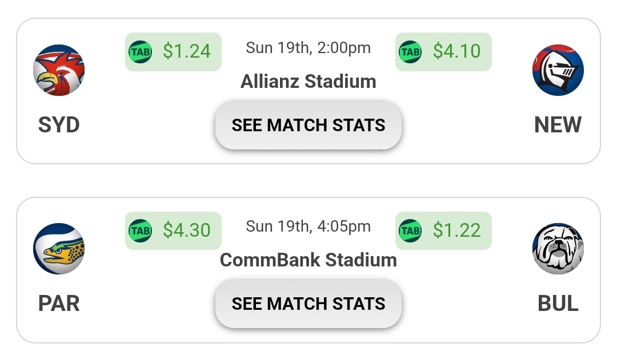617x364 pixels.
Task: Click the NEW team abbreviation
Action: [558, 125]
